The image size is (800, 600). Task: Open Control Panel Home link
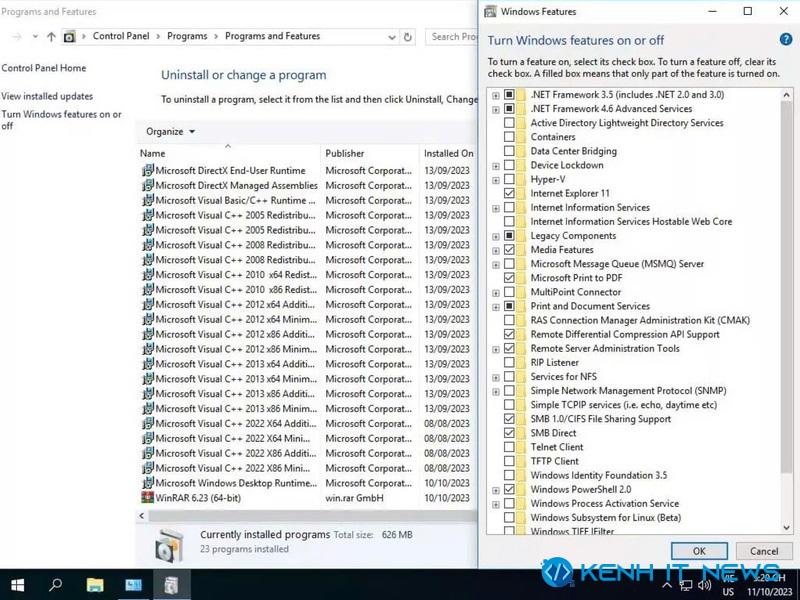pos(44,68)
